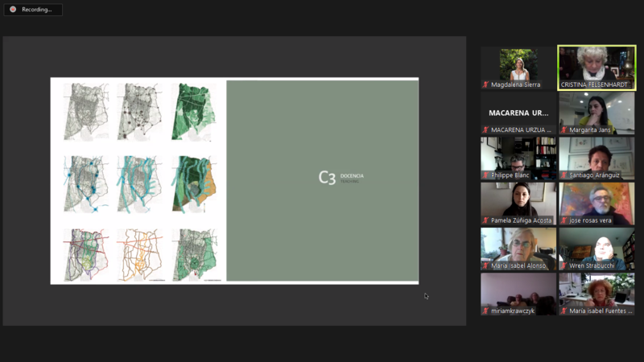Image resolution: width=644 pixels, height=362 pixels.
Task: Click the Recording... status label
Action: [x=36, y=10]
